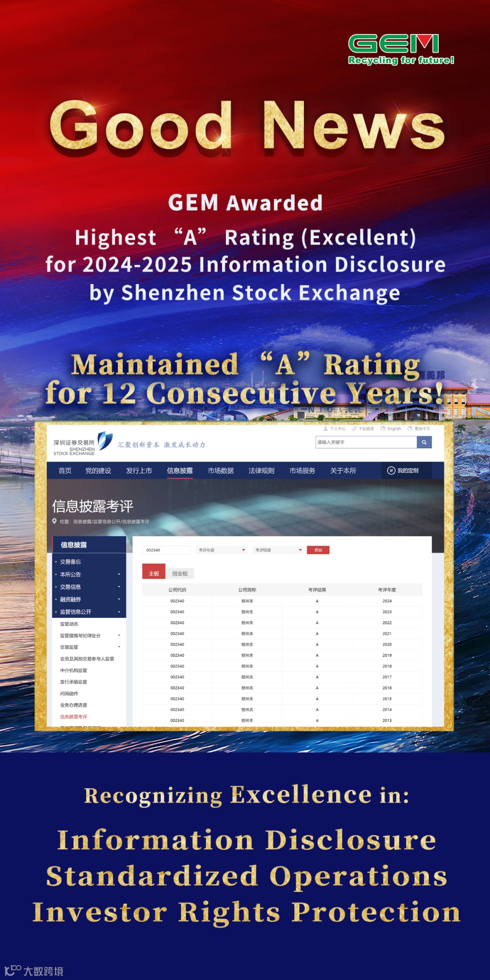Open the 市场服务 nav item
Image resolution: width=490 pixels, height=980 pixels.
[302, 470]
